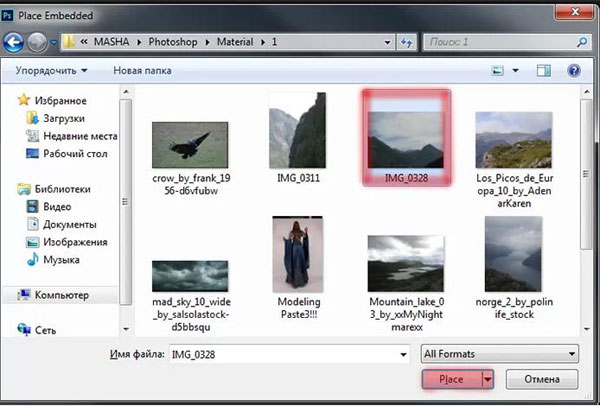Select the IMG_0311 thumbnail
Image resolution: width=600 pixels, height=406 pixels.
298,130
